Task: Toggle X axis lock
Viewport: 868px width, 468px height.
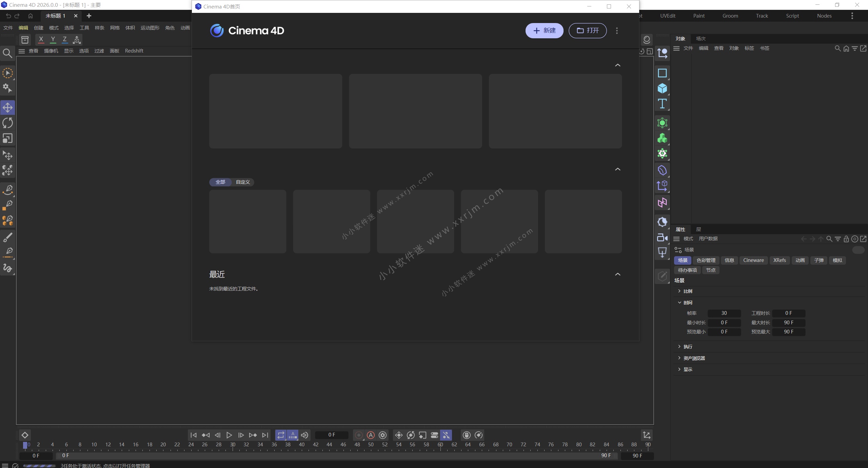Action: click(x=41, y=39)
